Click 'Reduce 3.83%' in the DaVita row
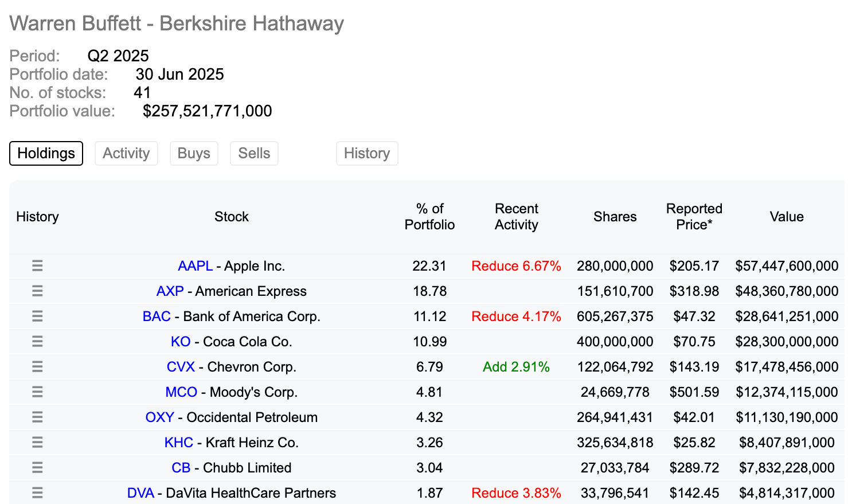The width and height of the screenshot is (848, 504). click(x=516, y=493)
